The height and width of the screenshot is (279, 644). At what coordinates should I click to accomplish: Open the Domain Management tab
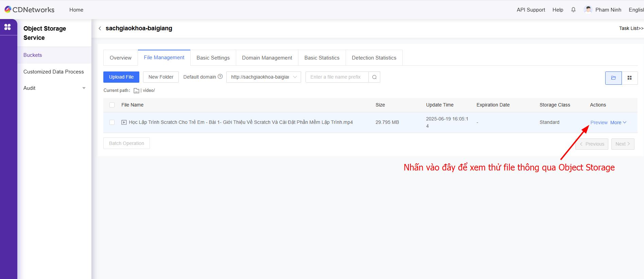(x=267, y=58)
